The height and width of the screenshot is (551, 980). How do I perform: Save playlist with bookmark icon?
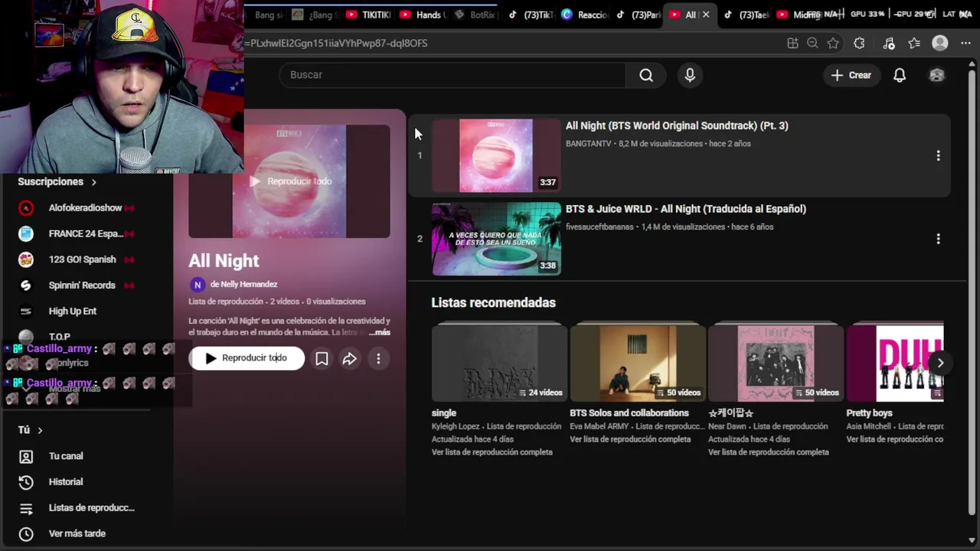pos(322,358)
